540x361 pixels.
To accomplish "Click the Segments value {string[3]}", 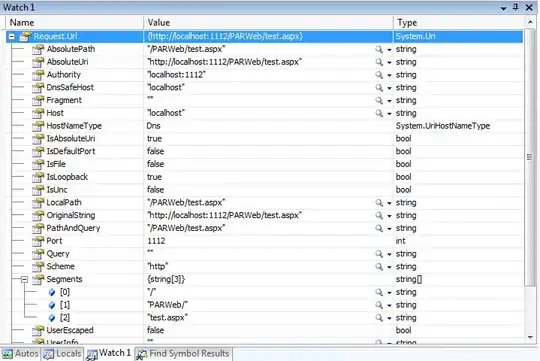I will 166,279.
